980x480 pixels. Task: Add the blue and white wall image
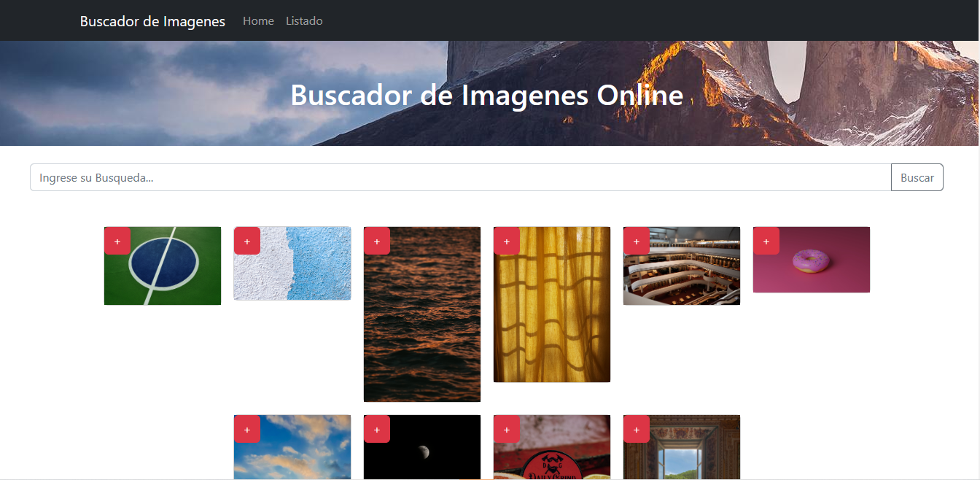pos(247,241)
